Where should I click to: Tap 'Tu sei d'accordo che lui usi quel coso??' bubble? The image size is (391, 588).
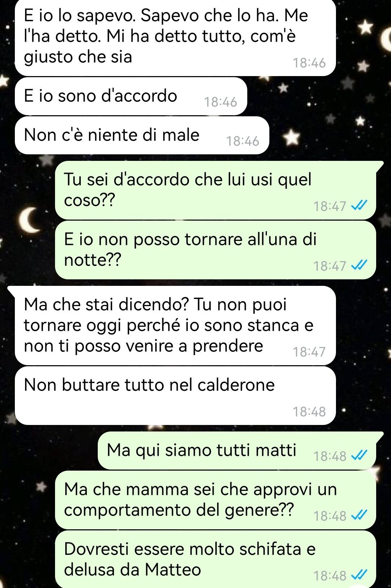point(215,190)
